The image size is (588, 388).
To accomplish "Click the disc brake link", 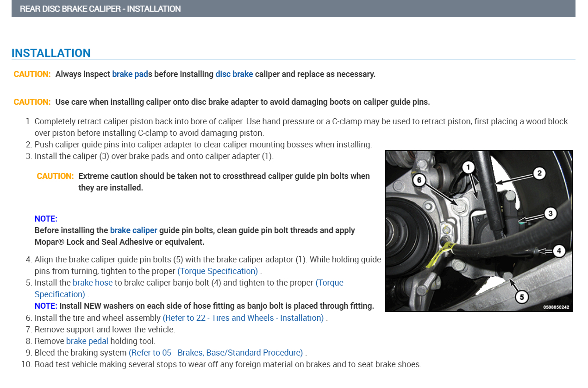I will pyautogui.click(x=234, y=74).
